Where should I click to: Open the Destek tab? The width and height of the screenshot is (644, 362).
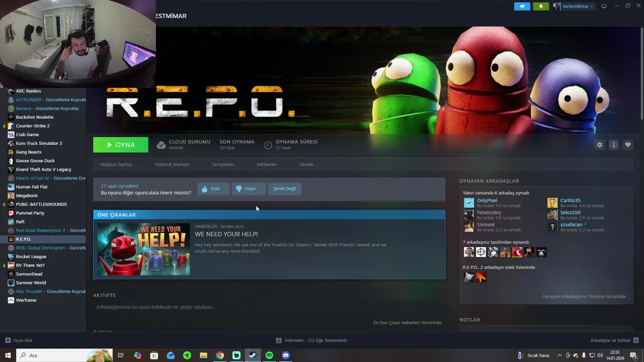pyautogui.click(x=306, y=164)
